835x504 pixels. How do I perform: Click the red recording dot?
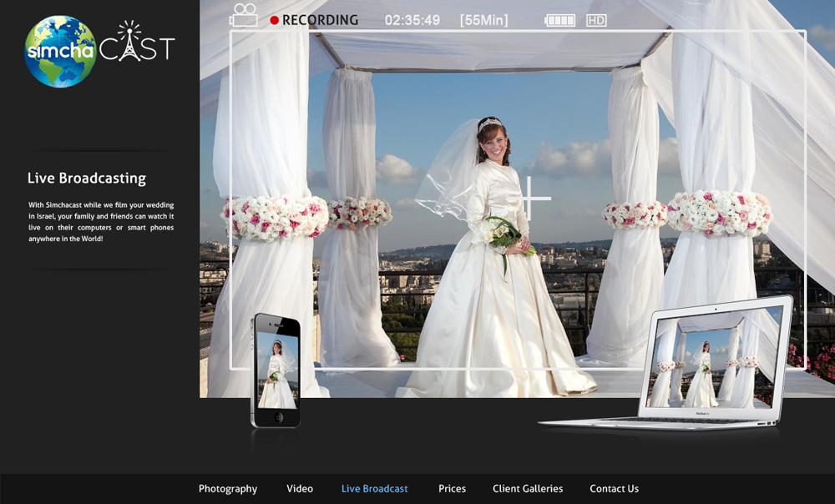pyautogui.click(x=274, y=20)
